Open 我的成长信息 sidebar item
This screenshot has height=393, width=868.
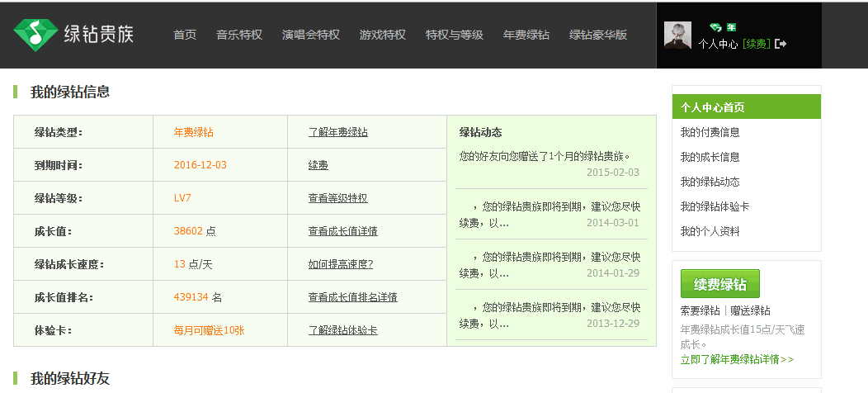(710, 157)
